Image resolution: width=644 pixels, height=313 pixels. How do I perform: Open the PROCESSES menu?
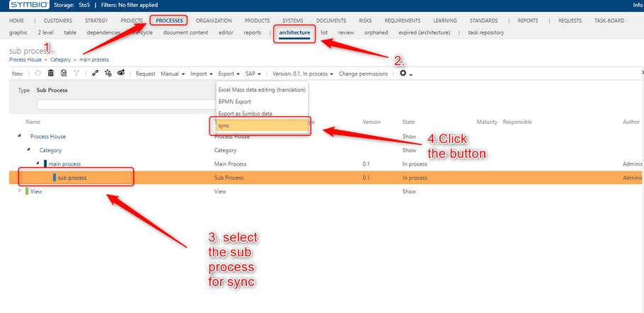[x=169, y=21]
